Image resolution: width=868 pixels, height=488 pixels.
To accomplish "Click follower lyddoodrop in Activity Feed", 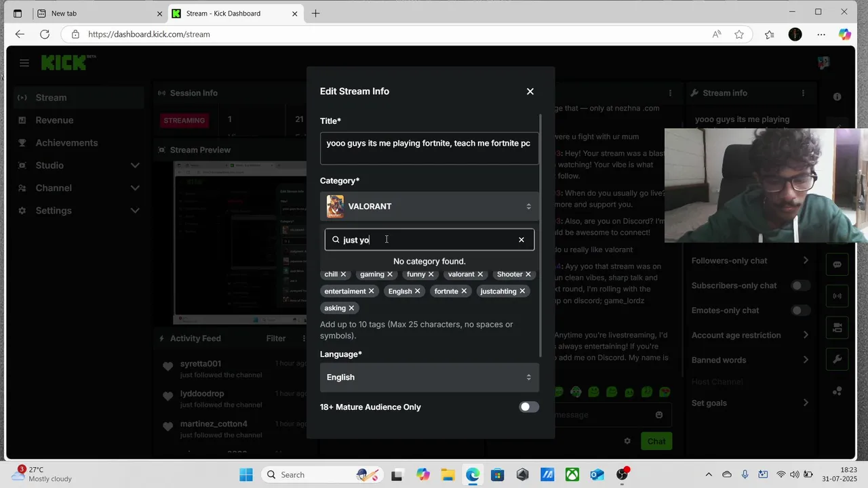I will pos(202,394).
